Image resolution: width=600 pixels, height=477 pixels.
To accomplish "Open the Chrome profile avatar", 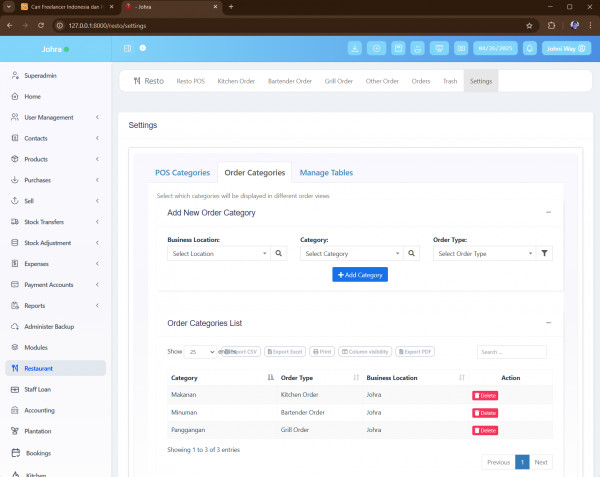I will point(574,26).
